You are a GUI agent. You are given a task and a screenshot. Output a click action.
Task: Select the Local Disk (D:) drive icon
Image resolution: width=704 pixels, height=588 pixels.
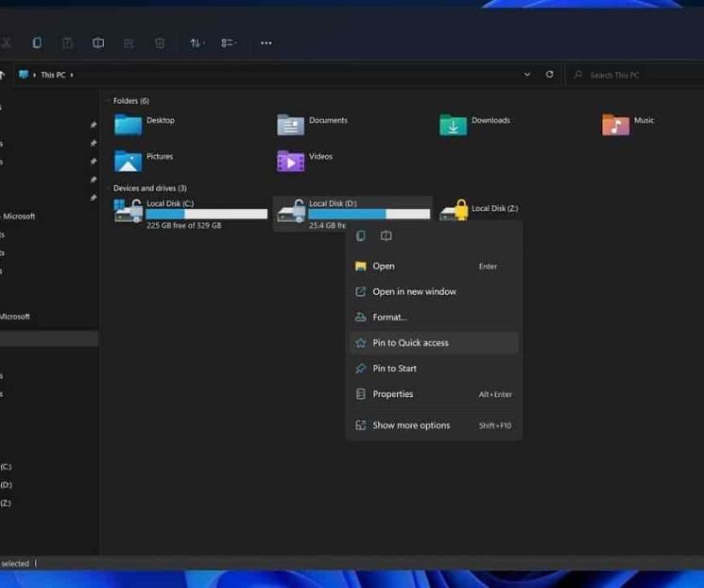point(291,211)
